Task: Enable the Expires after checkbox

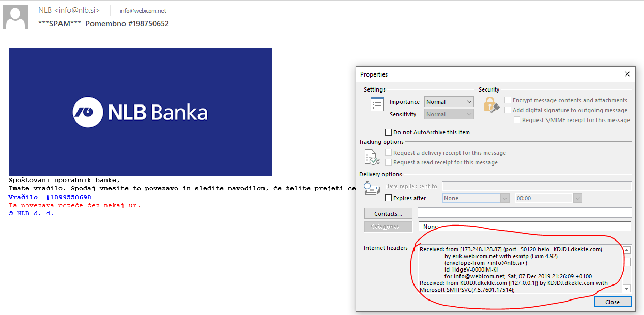Action: click(389, 198)
